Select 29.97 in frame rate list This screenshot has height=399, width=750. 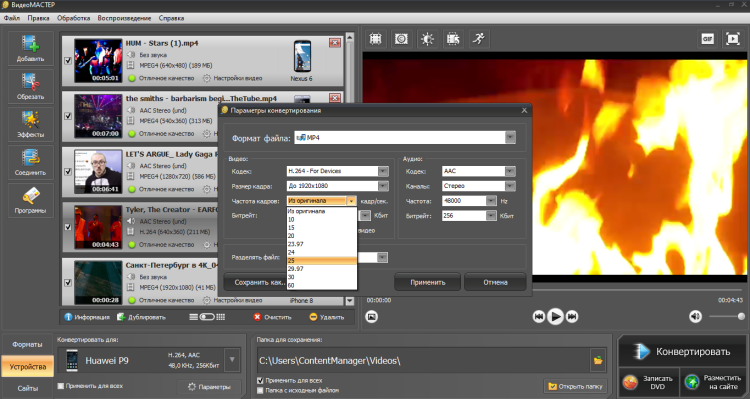click(322, 269)
